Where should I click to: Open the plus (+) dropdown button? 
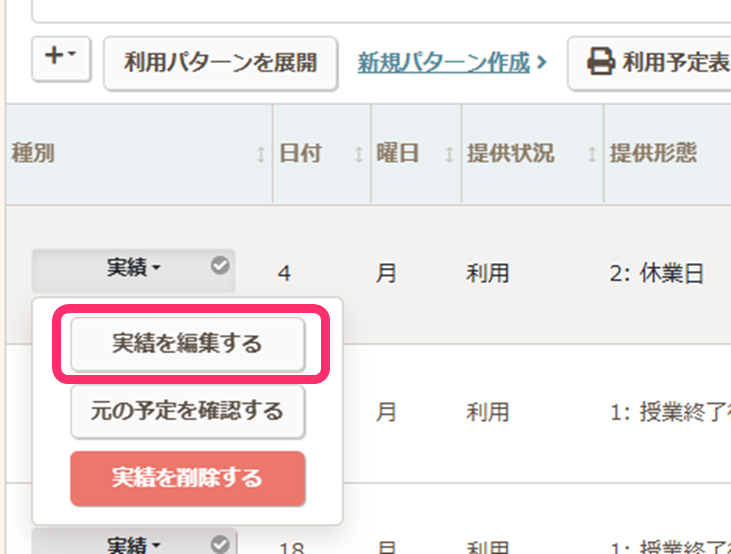point(61,60)
